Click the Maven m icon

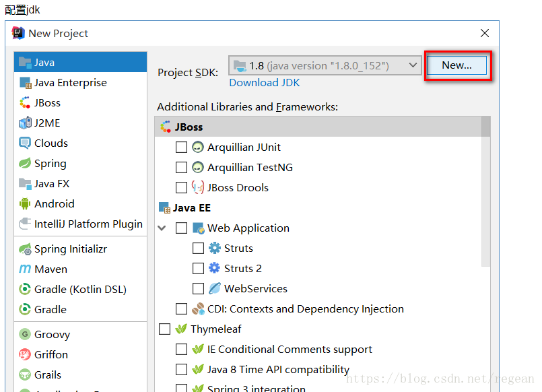coord(25,269)
